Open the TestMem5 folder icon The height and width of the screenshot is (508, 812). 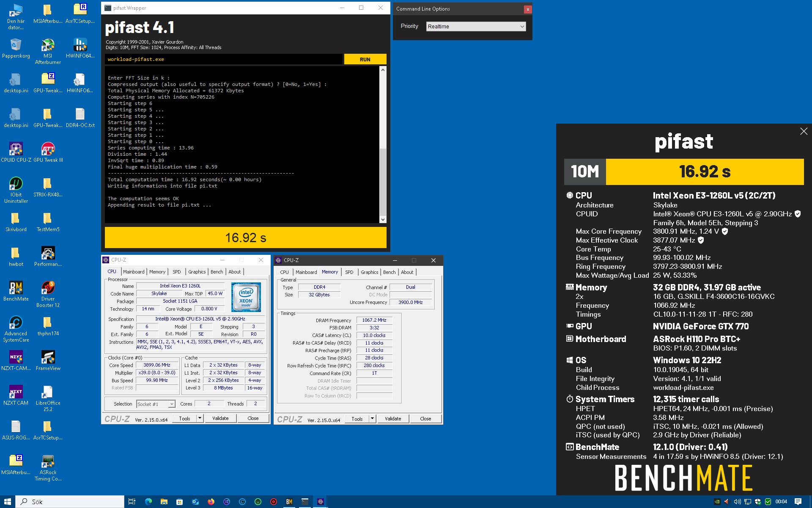pos(48,222)
